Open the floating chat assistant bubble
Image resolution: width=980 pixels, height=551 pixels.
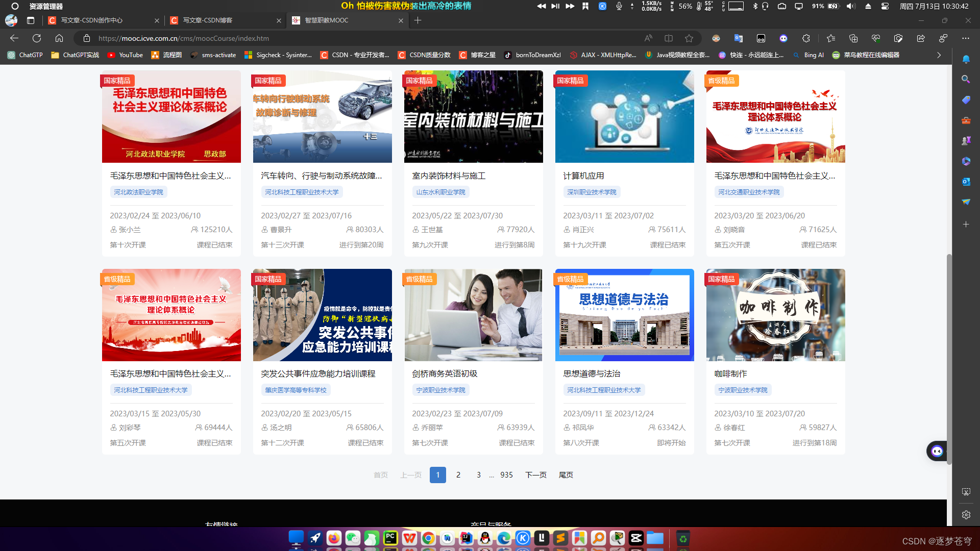[937, 451]
